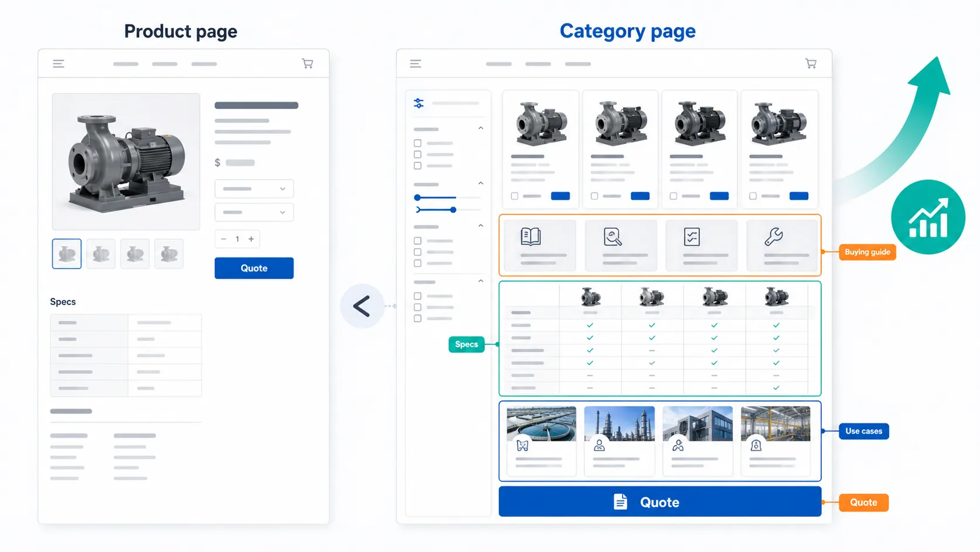980x552 pixels.
Task: Click the Specs heading on Product page
Action: pyautogui.click(x=63, y=302)
